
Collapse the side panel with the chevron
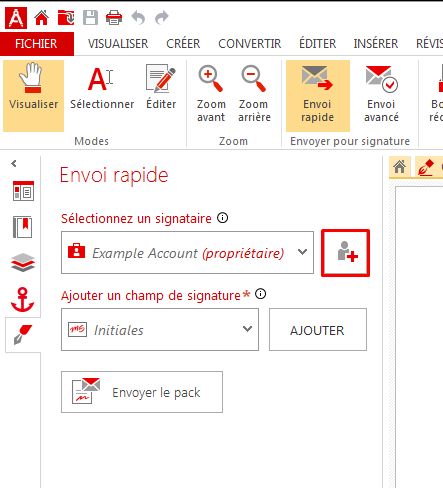pos(14,163)
